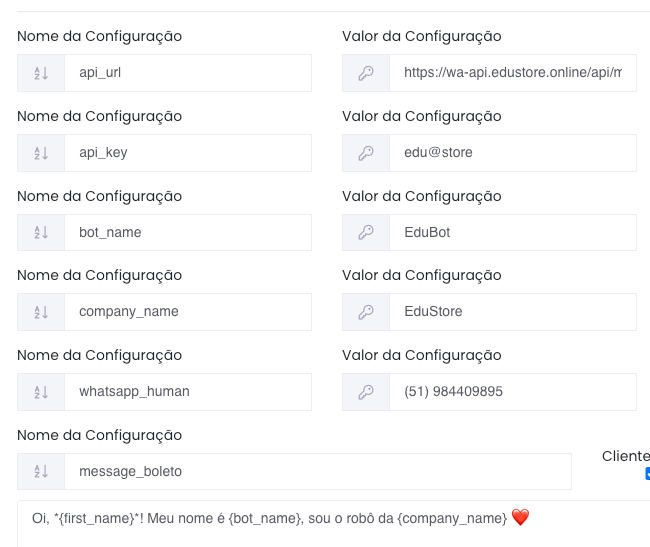Click the wa-api.edustore.online URL value field
This screenshot has height=547, width=650.
[x=512, y=73]
